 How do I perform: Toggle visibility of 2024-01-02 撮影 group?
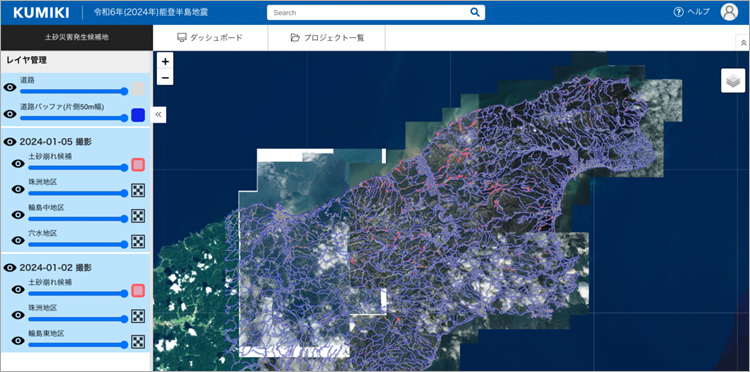(10, 268)
